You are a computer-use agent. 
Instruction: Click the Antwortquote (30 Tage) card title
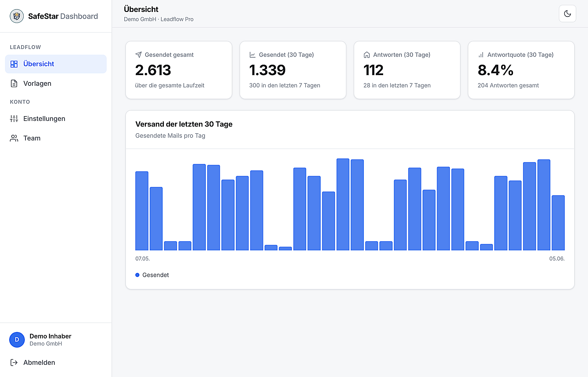pyautogui.click(x=521, y=55)
